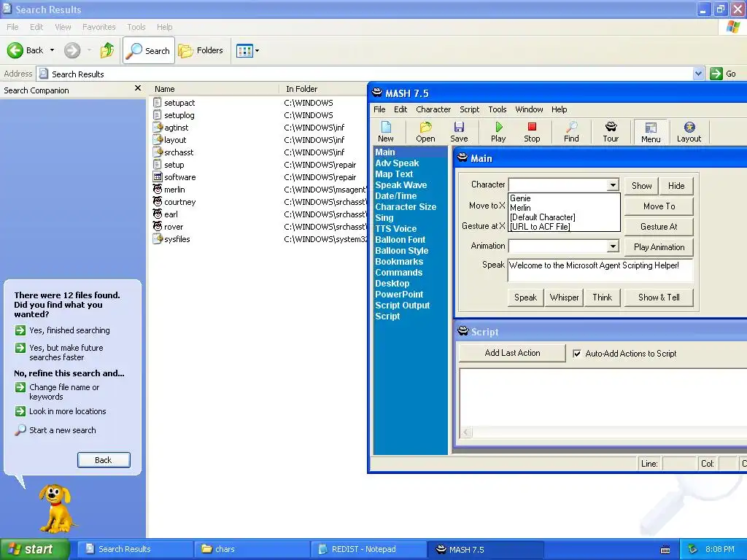Click the Gesture At button
Screen dimensions: 747x560
coord(659,227)
